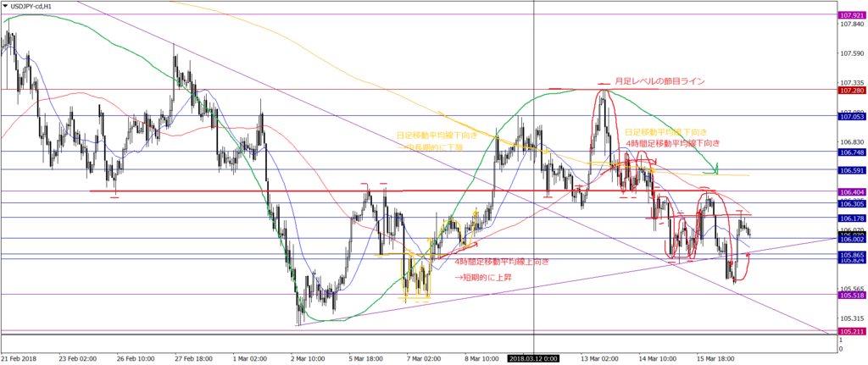Viewport: 868px width, 365px height.
Task: Select the 107.921 price label
Action: (x=853, y=15)
